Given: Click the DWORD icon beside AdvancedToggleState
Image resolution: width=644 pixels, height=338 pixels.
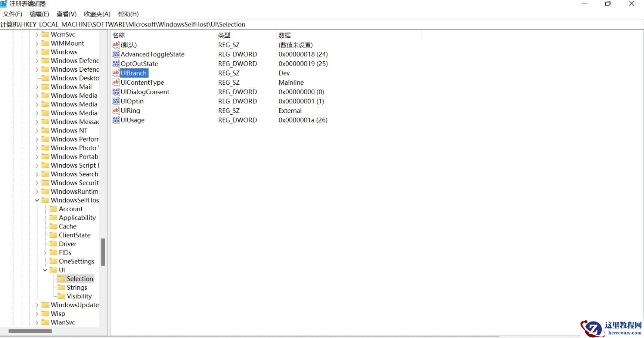Looking at the screenshot, I should click(x=116, y=54).
